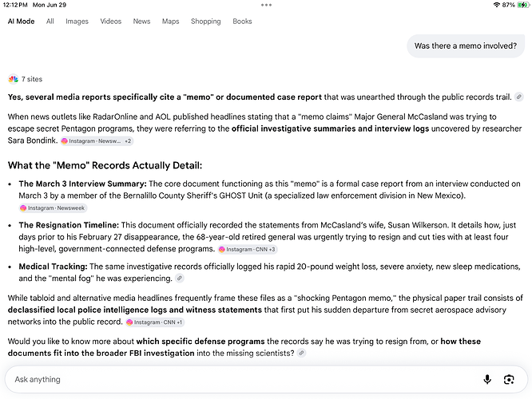Open the camera lens search icon
This screenshot has width=532, height=399.
click(x=509, y=379)
